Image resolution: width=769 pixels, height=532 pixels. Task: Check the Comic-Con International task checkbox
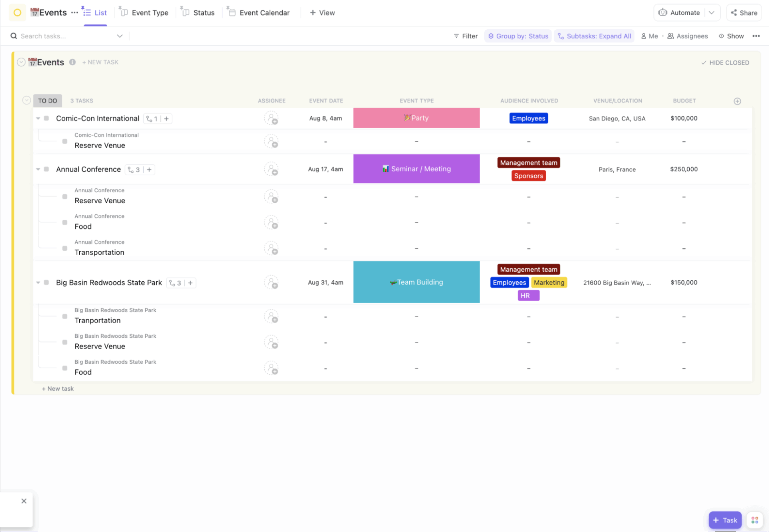46,118
